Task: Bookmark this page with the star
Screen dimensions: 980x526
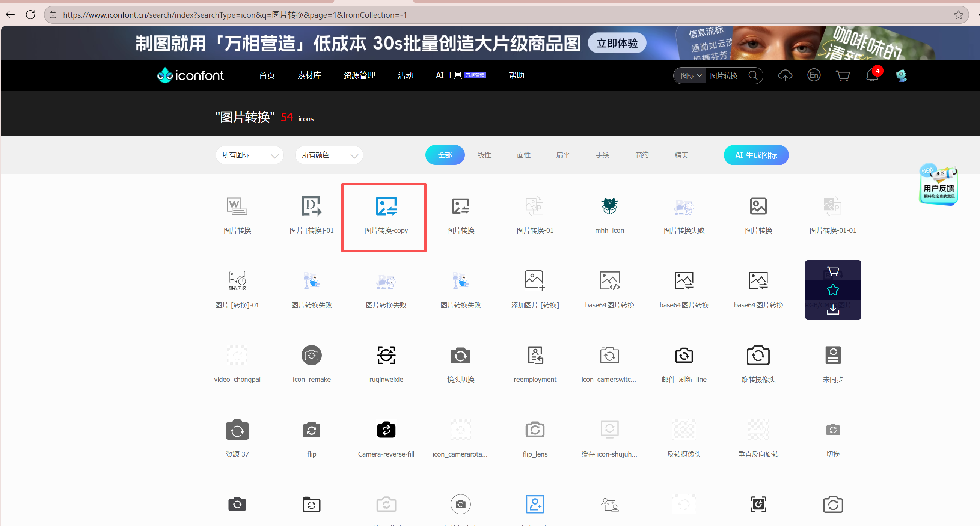Action: click(x=958, y=15)
